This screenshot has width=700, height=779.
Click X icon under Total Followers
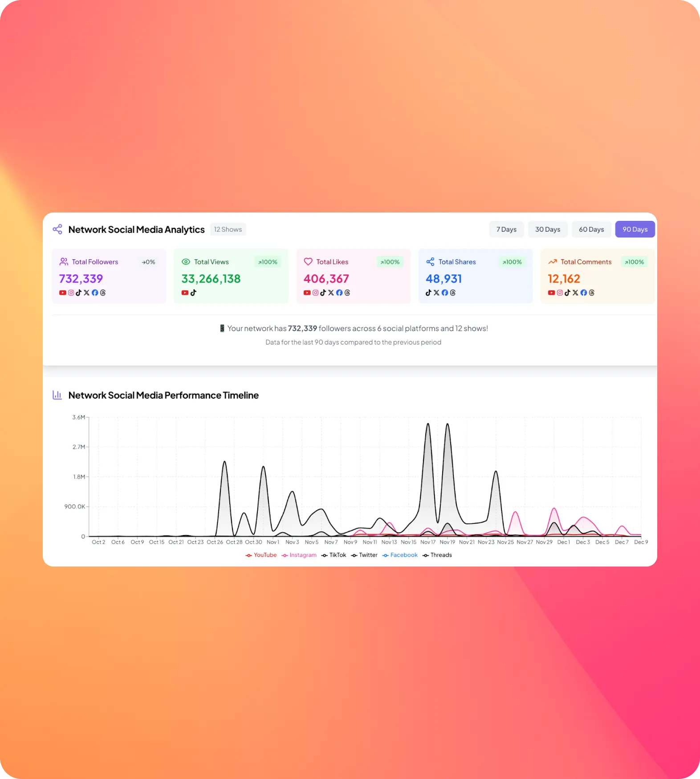pyautogui.click(x=87, y=293)
